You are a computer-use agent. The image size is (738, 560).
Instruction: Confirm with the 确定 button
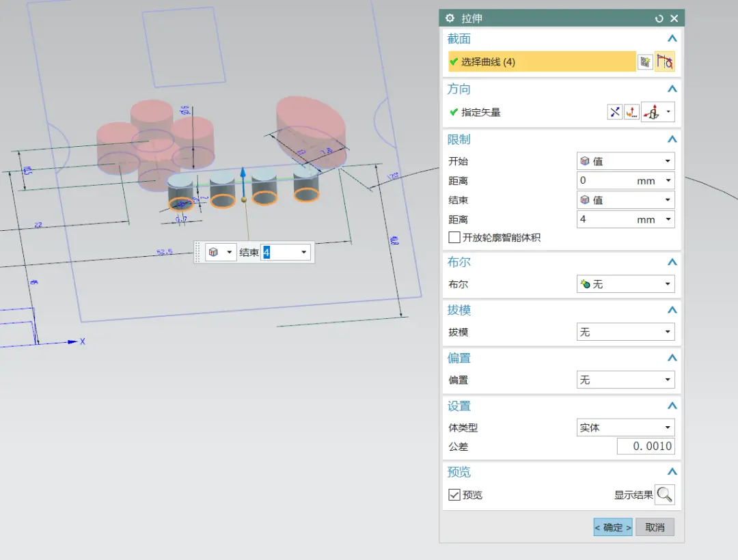coord(613,527)
